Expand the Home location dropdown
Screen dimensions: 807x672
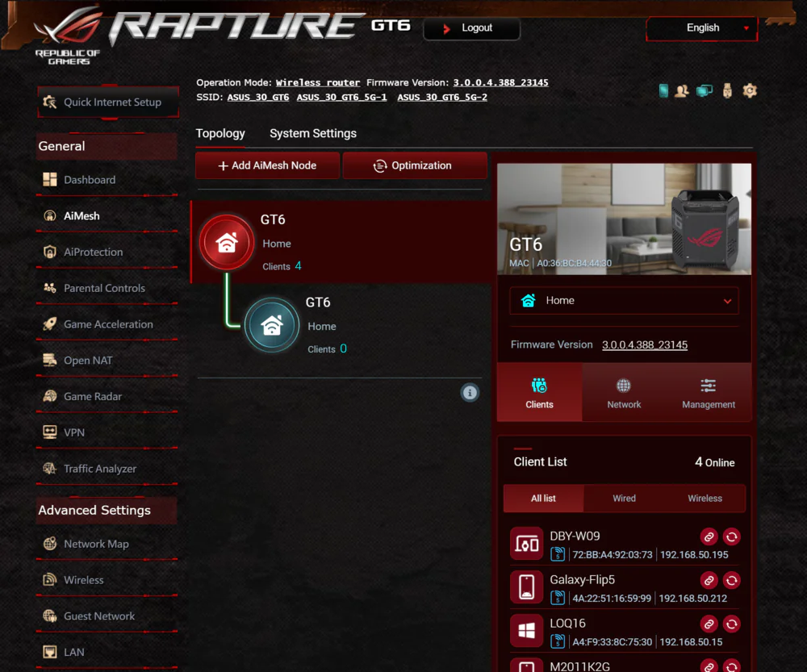click(x=624, y=300)
